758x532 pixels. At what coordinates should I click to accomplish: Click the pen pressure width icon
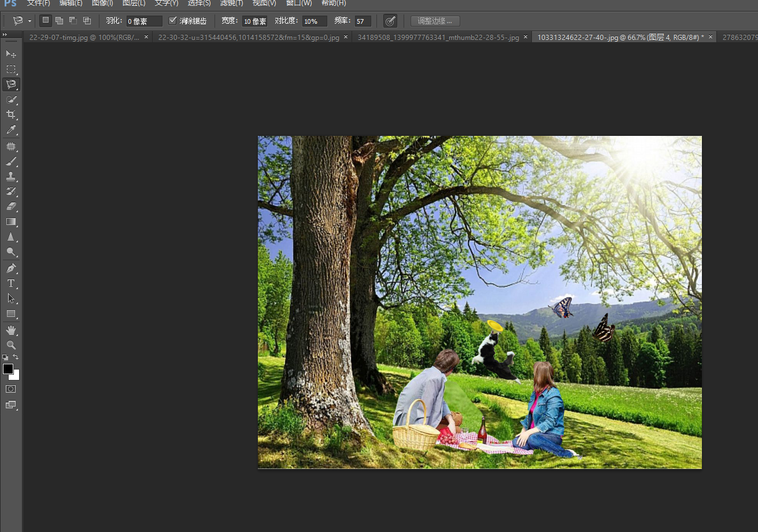pyautogui.click(x=390, y=21)
